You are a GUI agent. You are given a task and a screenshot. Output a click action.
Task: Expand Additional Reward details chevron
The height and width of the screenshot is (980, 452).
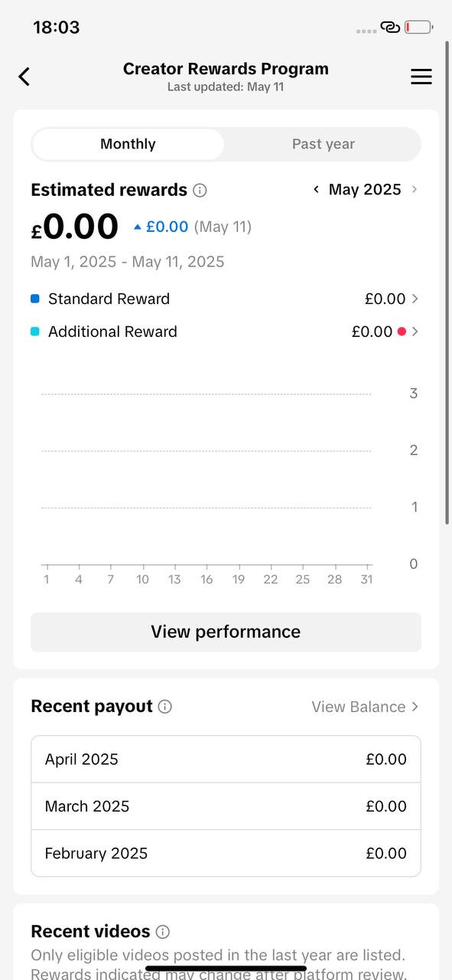click(x=415, y=332)
